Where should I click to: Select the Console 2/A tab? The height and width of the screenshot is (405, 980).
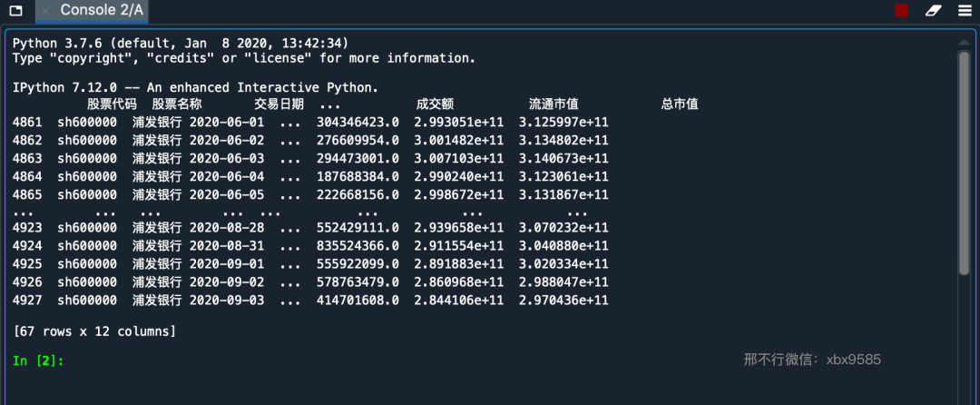click(x=93, y=11)
